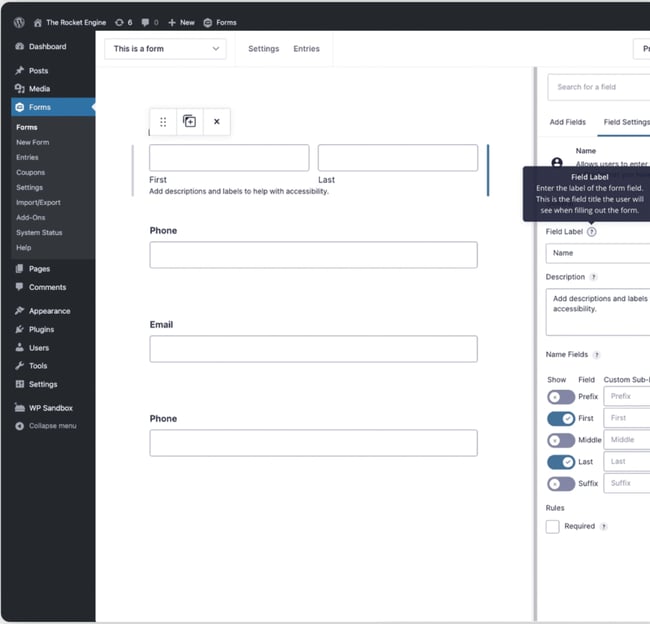Viewport: 650px width, 624px height.
Task: Click the Search for a field box
Action: [x=600, y=87]
